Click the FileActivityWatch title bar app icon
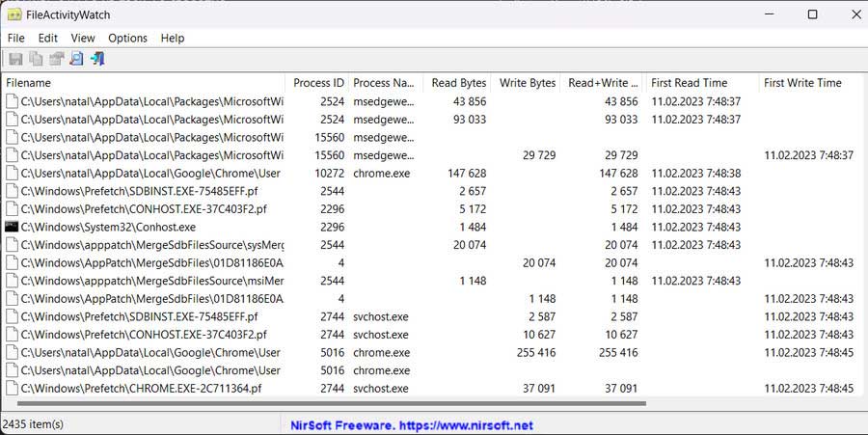This screenshot has height=435, width=868. pyautogui.click(x=14, y=14)
